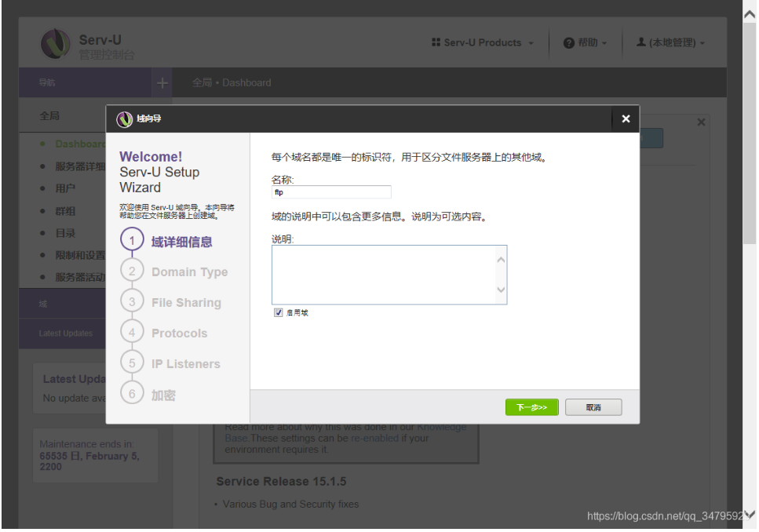
Task: Expand the 域 section in sidebar
Action: pos(62,304)
